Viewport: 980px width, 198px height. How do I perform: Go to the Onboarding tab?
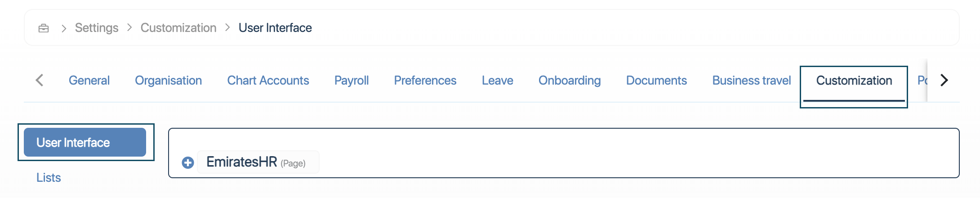570,81
